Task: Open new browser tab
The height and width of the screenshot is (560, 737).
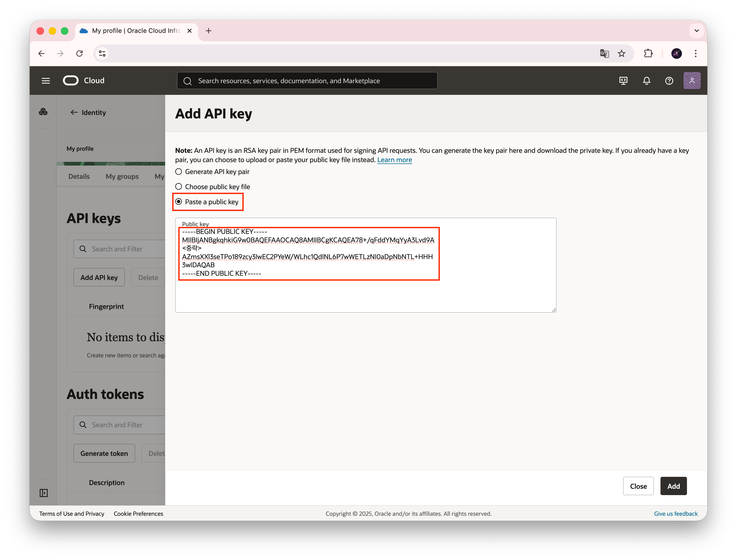Action: point(209,31)
